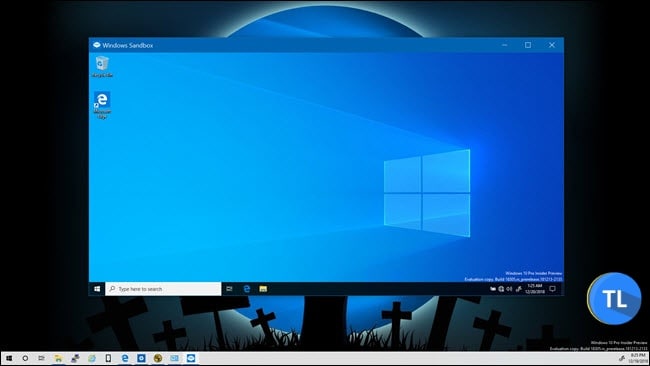650x366 pixels.
Task: Open Task View on the host taskbar
Action: 41,358
